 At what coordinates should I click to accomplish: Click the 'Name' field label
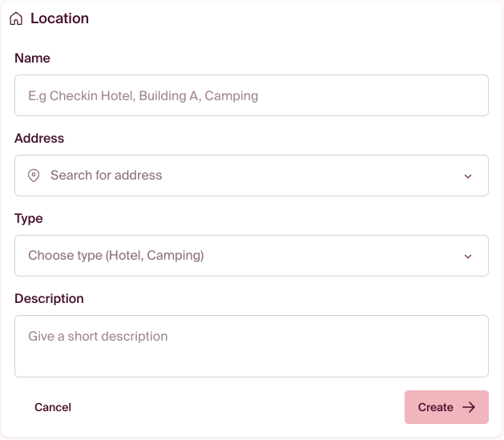pos(32,59)
